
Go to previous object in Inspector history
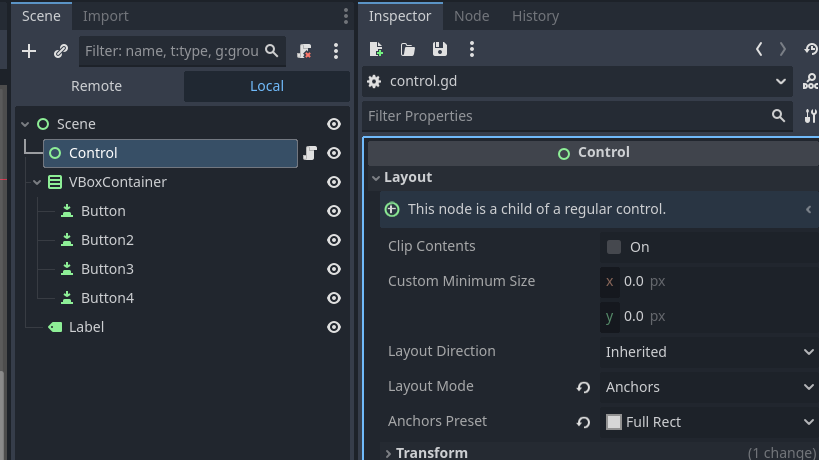(x=759, y=49)
